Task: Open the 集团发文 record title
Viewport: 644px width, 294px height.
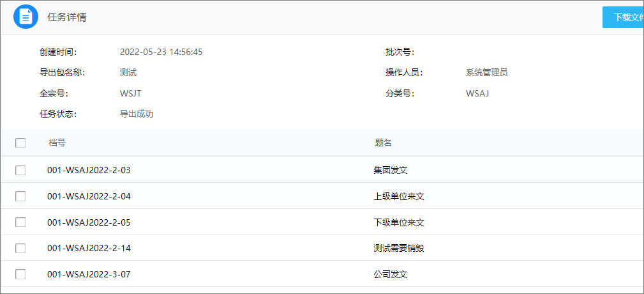Action: coord(390,170)
